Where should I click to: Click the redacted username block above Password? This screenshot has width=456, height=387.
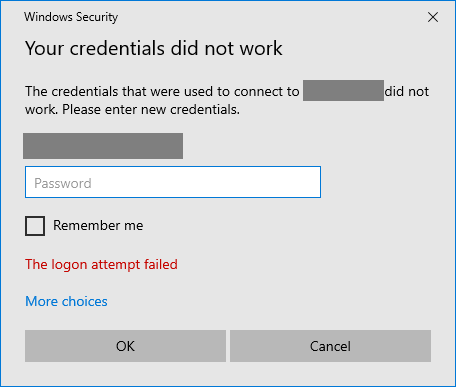pos(103,146)
